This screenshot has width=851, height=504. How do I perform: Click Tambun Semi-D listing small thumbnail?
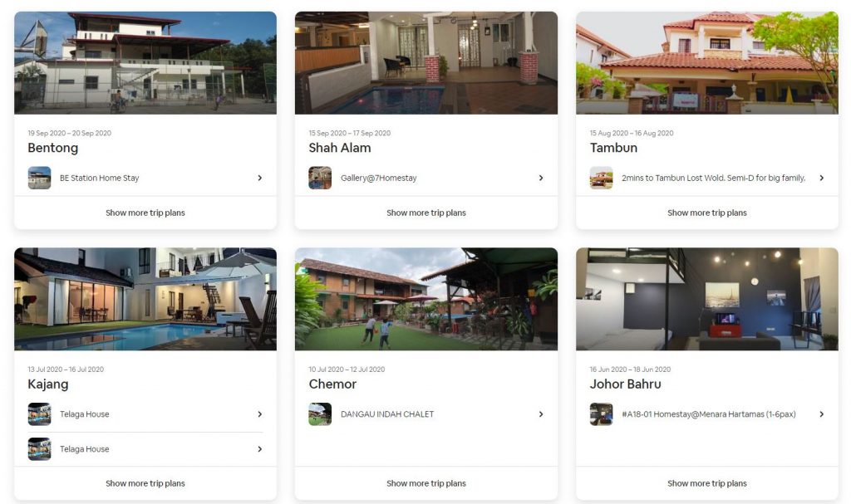(x=601, y=178)
